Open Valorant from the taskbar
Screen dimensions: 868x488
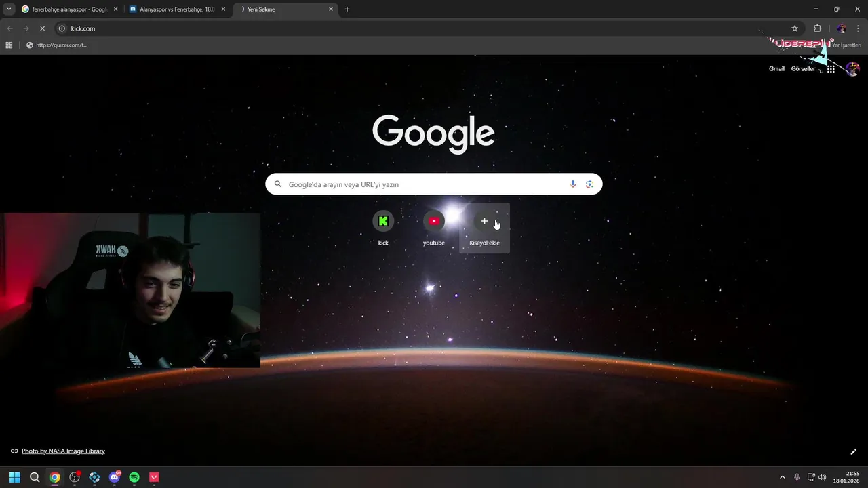(155, 477)
